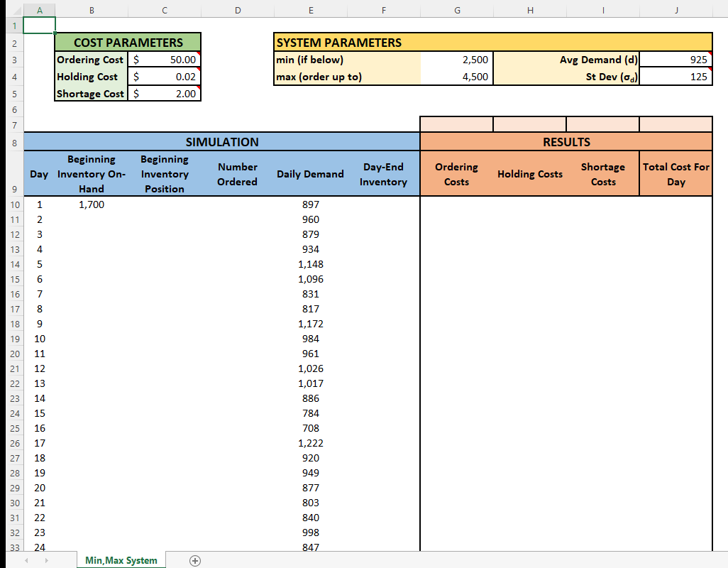Select the Ordering Cost value of 50.00
Image resolution: width=728 pixels, height=568 pixels.
coord(164,60)
